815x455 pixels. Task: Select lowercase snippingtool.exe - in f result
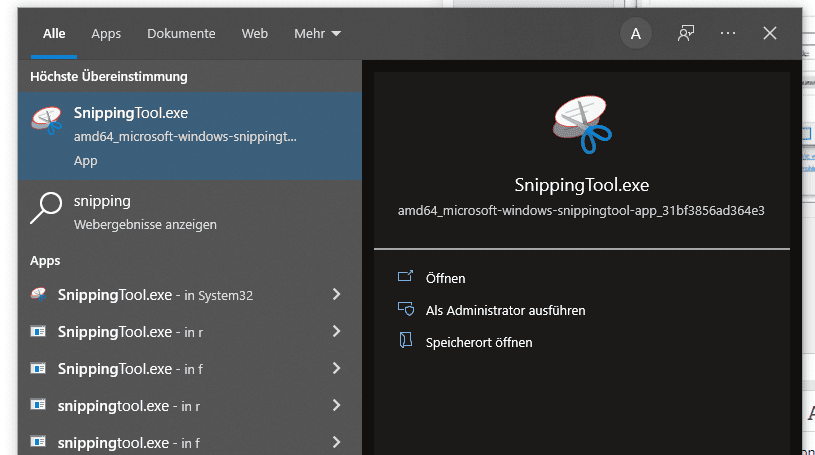coord(190,443)
